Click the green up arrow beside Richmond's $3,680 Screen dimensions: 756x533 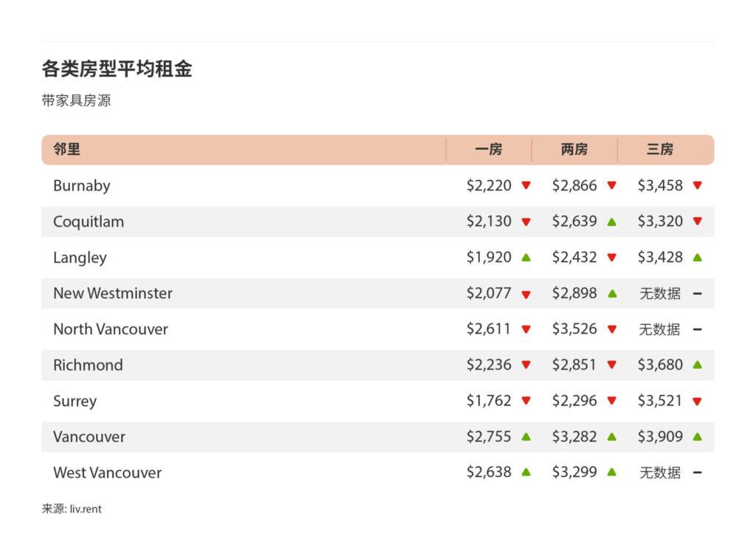click(697, 365)
